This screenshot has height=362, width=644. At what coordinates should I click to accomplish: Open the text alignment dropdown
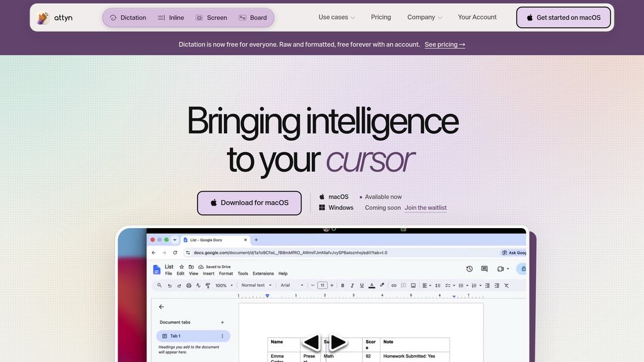pos(427,286)
